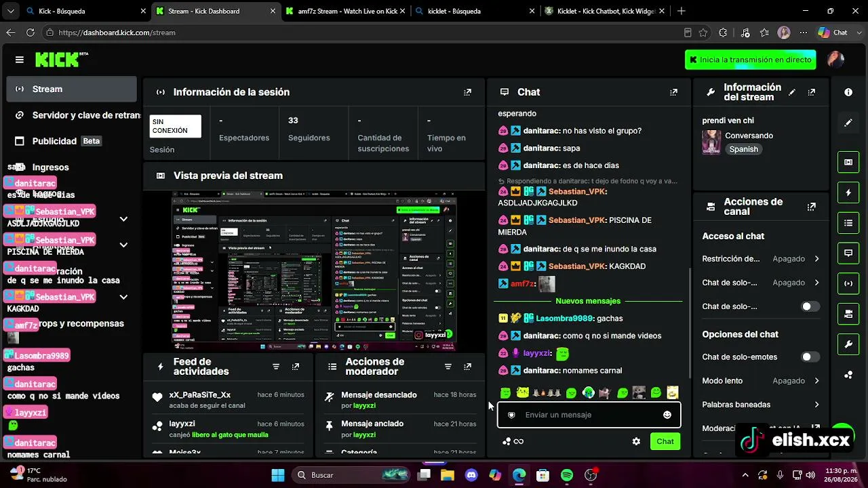The width and height of the screenshot is (868, 488).
Task: Pop out the Acciones de canal panel
Action: [x=812, y=207]
